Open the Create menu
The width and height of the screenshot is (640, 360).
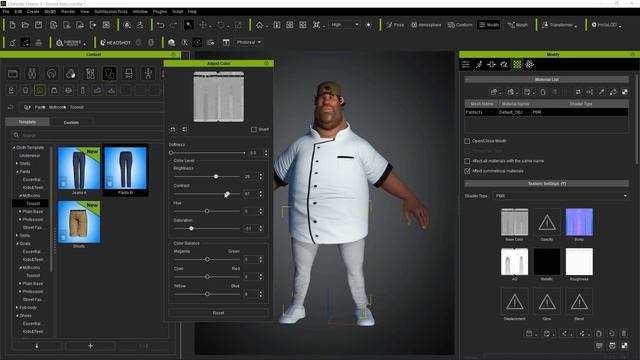(x=33, y=12)
